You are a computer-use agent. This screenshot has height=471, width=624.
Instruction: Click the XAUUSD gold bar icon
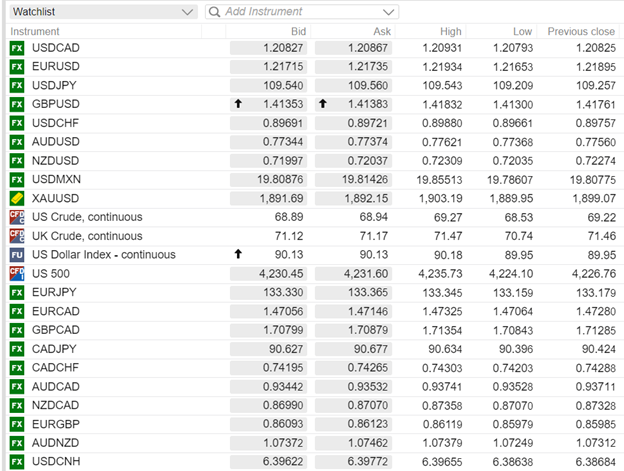17,198
